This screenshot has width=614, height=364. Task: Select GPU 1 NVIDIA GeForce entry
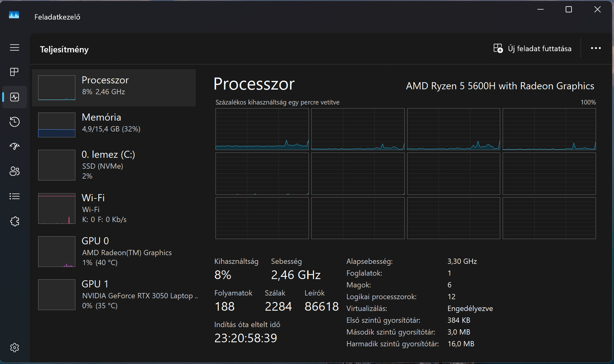click(114, 294)
